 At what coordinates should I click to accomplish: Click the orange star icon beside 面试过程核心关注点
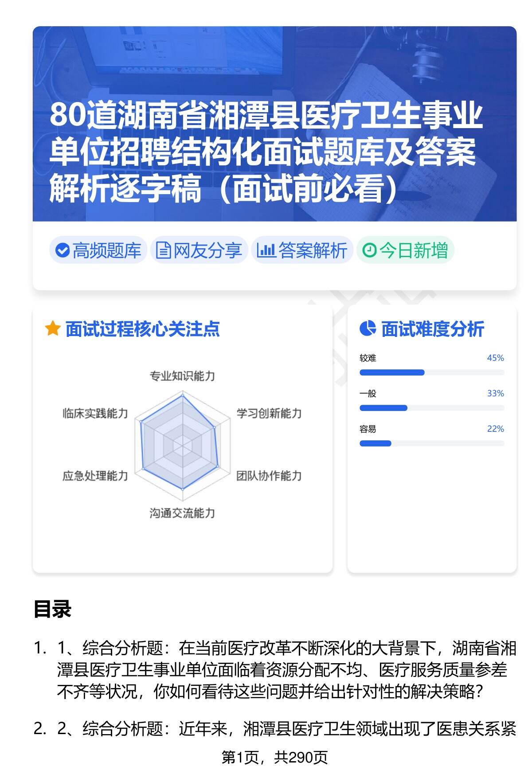tap(53, 329)
